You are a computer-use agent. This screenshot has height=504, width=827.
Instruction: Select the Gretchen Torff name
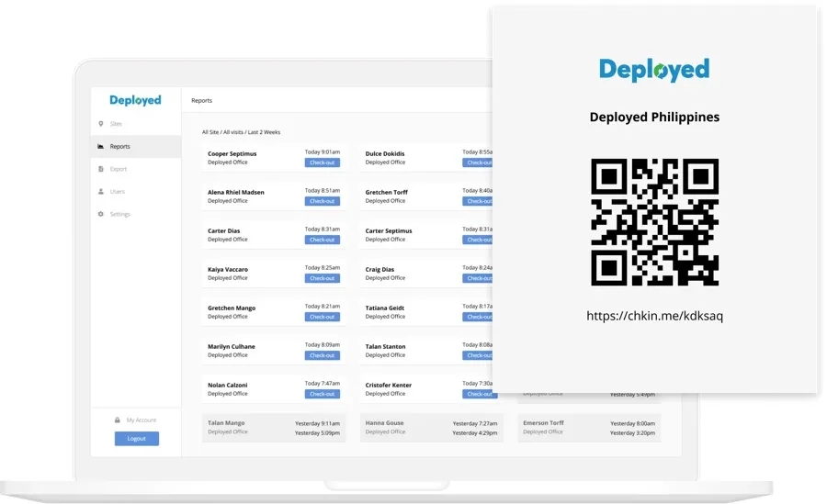tap(387, 193)
